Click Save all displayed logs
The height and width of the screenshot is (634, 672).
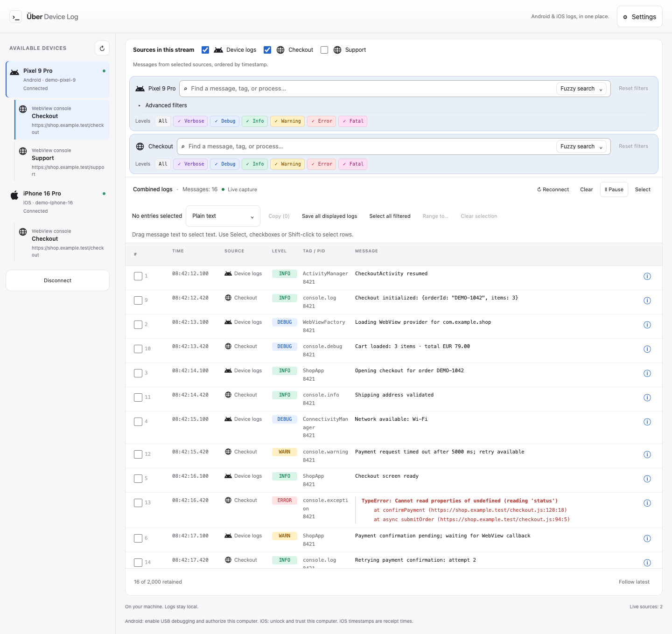click(x=329, y=216)
